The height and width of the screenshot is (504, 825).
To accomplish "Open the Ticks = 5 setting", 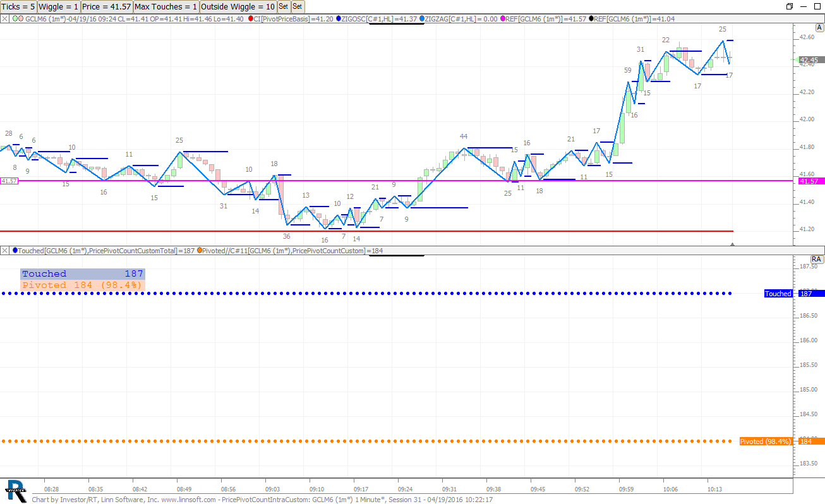I will [18, 6].
